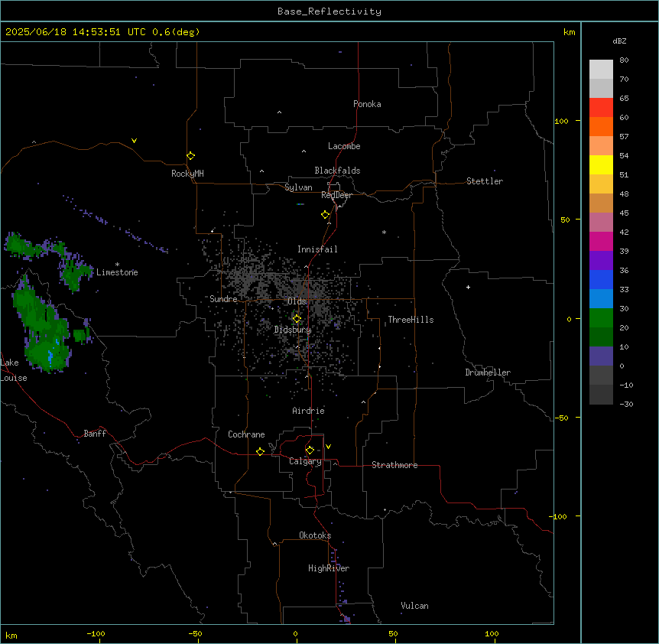Pick the blue 33-36 dBZ legend swatch

pyautogui.click(x=601, y=279)
